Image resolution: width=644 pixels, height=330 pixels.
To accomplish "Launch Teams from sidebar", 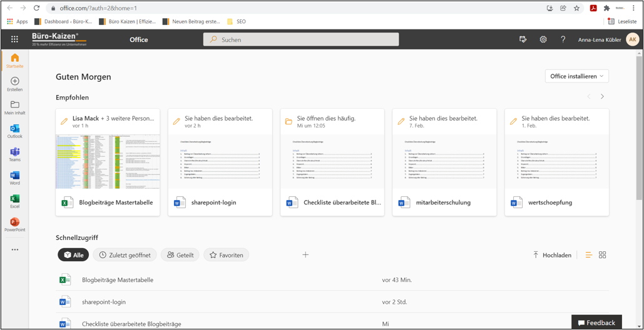I will point(15,154).
